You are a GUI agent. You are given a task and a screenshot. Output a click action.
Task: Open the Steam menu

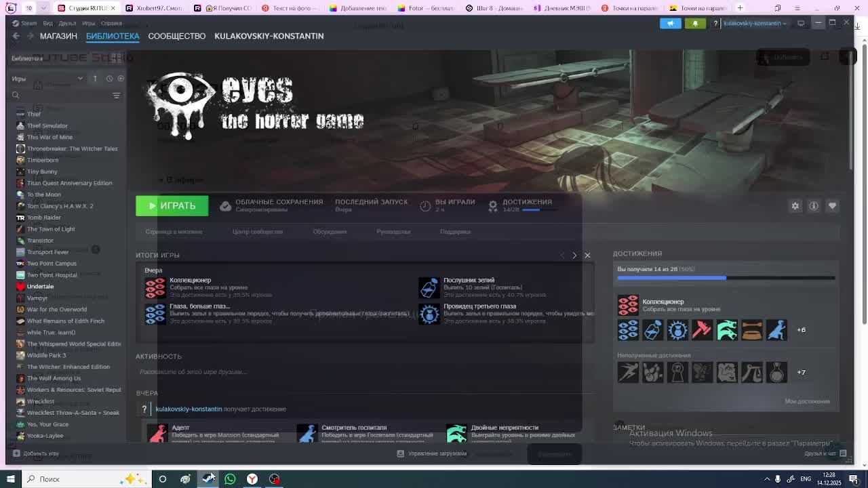(24, 23)
